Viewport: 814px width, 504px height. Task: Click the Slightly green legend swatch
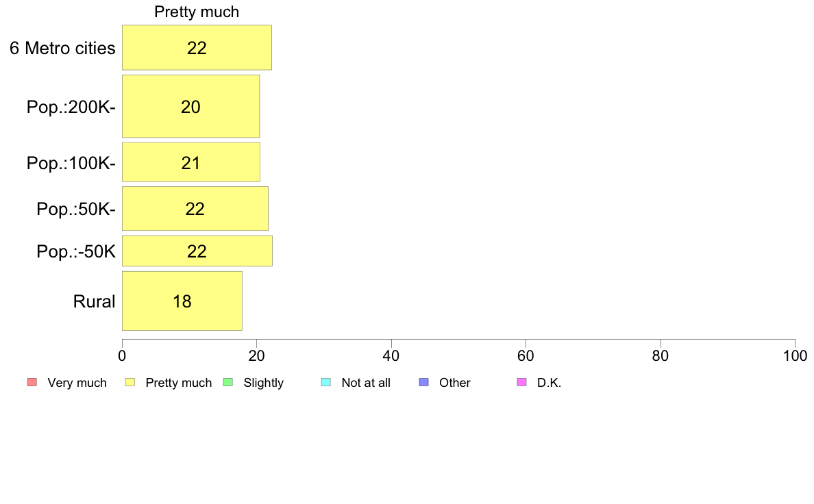tap(228, 383)
